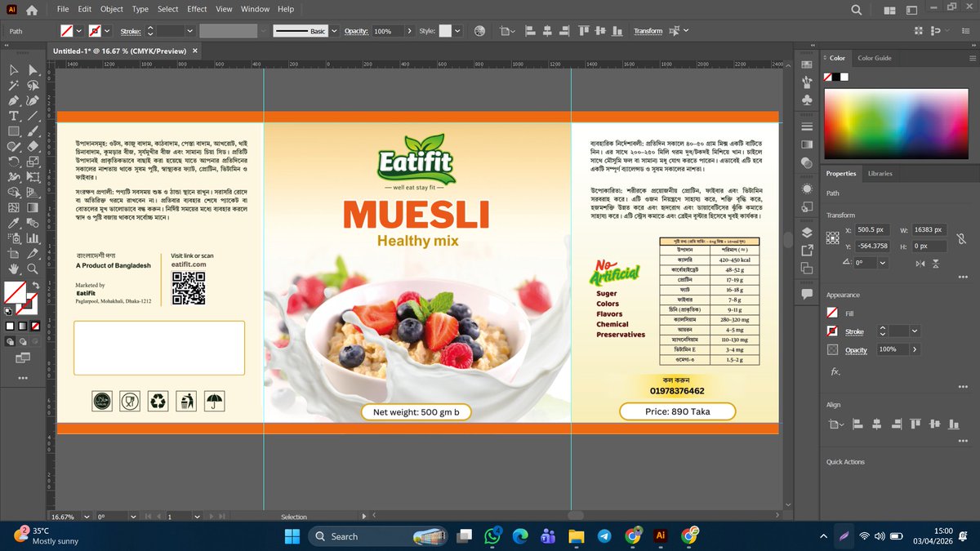The width and height of the screenshot is (980, 551).
Task: Select the Artboard tool
Action: point(14,253)
